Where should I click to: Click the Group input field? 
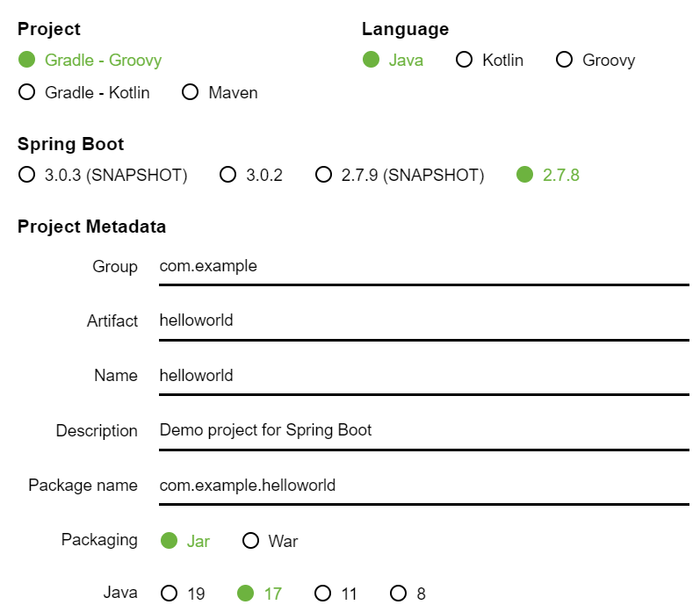click(x=423, y=266)
